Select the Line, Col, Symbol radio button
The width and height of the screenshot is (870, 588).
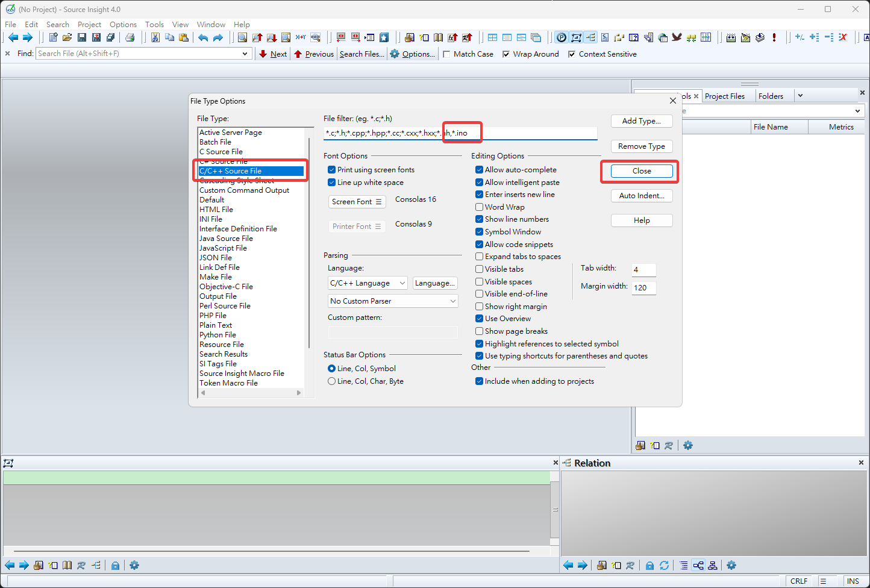331,369
